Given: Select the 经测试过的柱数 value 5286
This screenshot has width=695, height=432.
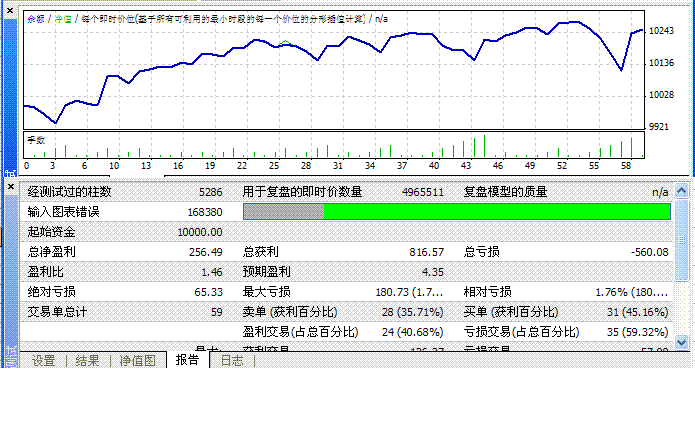Looking at the screenshot, I should coord(211,192).
